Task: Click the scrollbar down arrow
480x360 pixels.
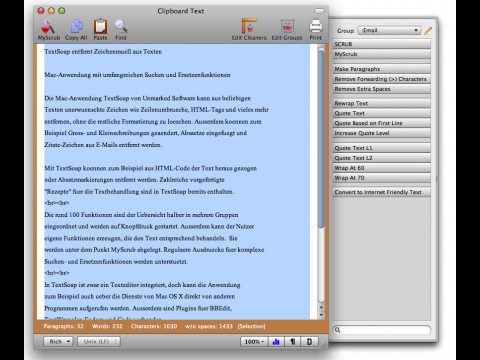Action: 321,315
